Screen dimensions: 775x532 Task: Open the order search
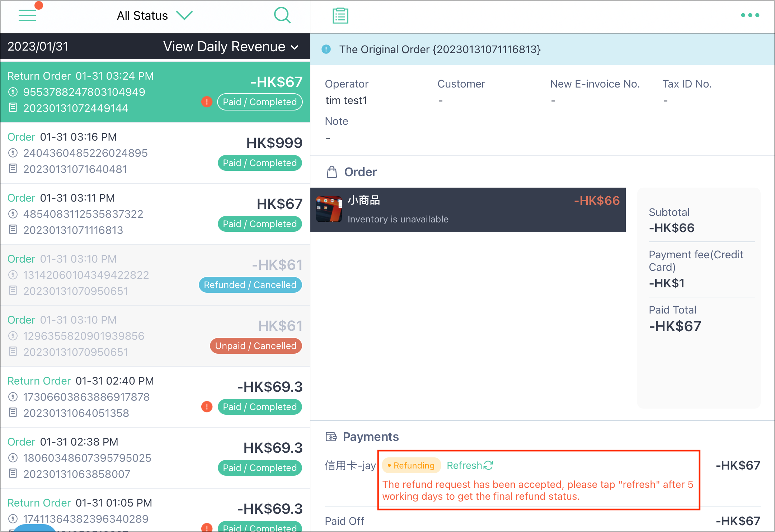(282, 15)
